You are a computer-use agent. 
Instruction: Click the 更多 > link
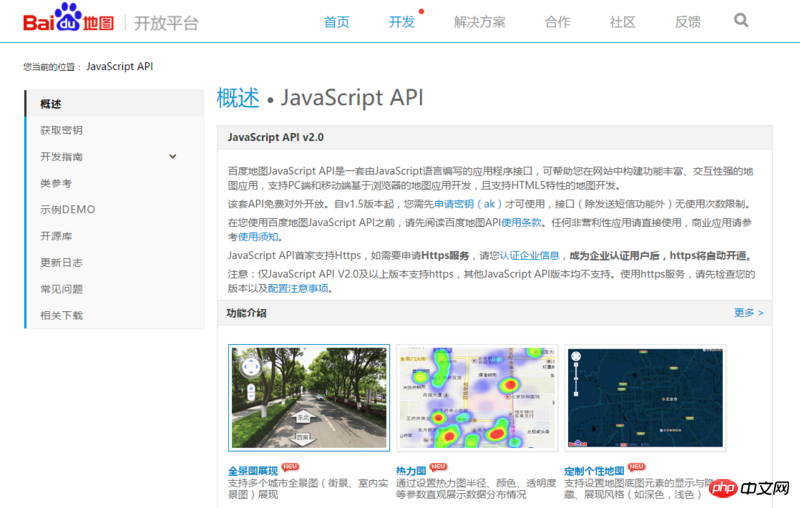tap(748, 313)
